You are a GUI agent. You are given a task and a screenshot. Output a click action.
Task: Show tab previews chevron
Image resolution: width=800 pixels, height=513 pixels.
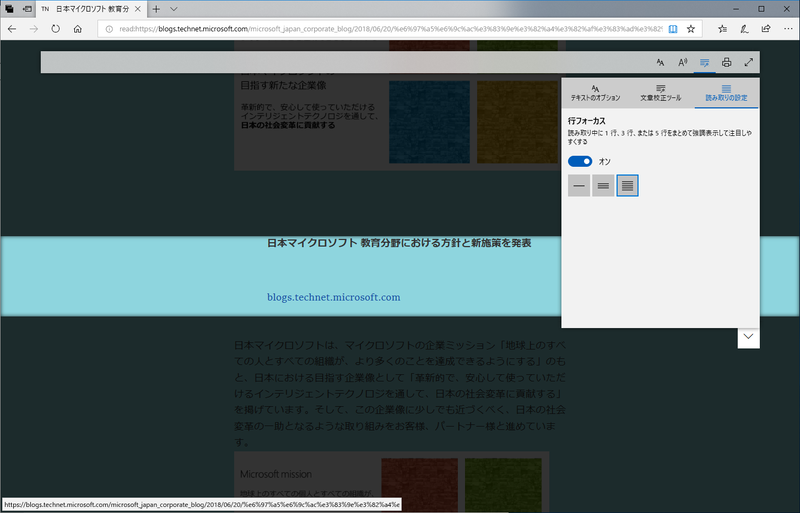173,9
